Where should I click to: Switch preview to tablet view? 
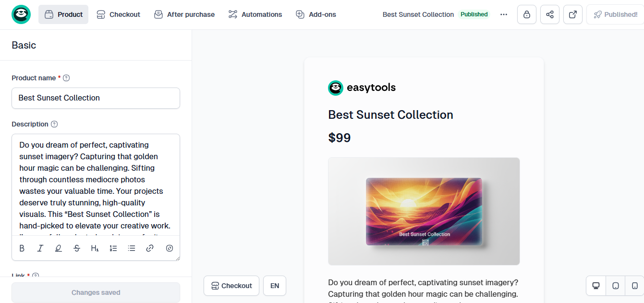[x=615, y=285]
